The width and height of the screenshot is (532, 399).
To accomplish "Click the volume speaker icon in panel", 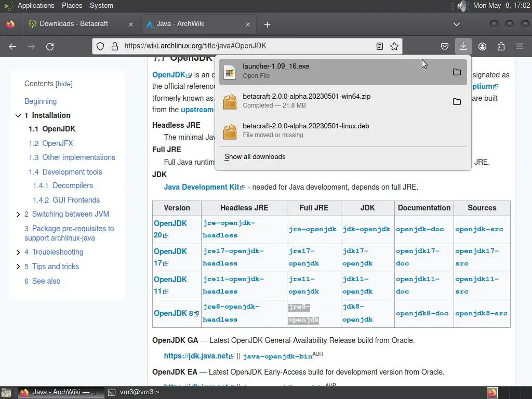I will 462,6.
